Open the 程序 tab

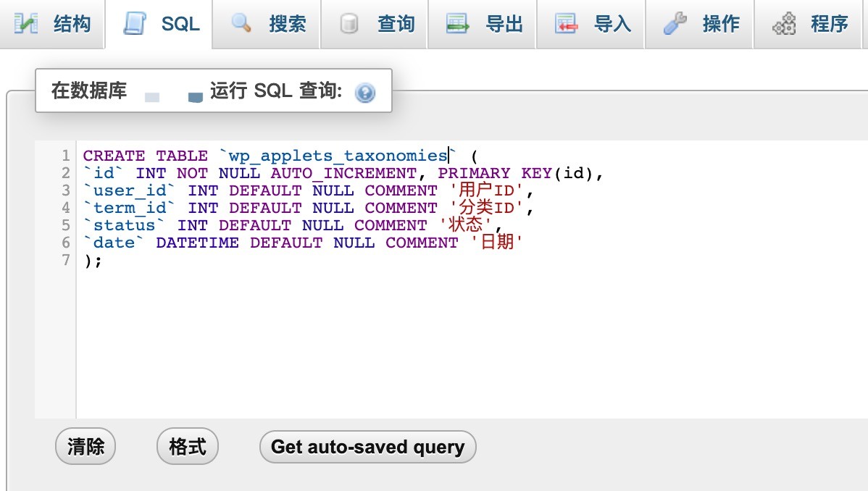click(x=808, y=24)
